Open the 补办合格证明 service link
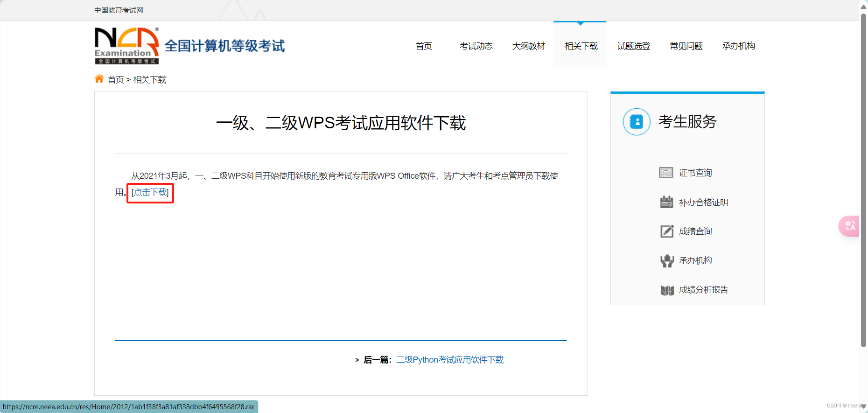Screen dimensions: 868x413 (x=703, y=203)
